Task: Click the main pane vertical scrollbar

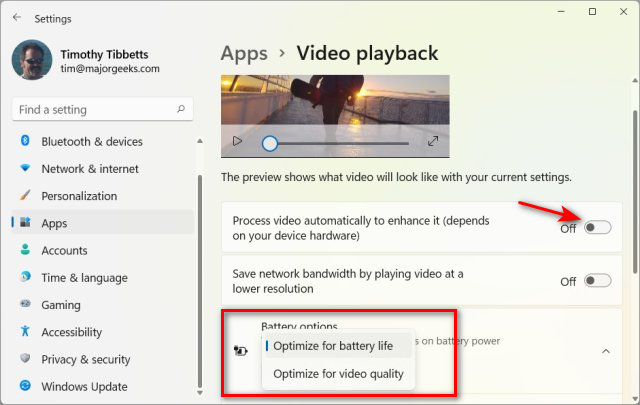Action: point(635,192)
